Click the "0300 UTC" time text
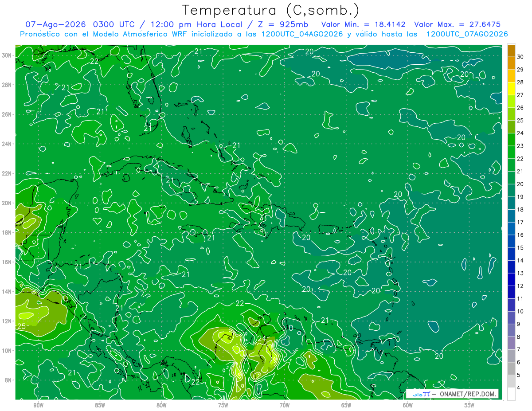The image size is (532, 411). (x=113, y=24)
